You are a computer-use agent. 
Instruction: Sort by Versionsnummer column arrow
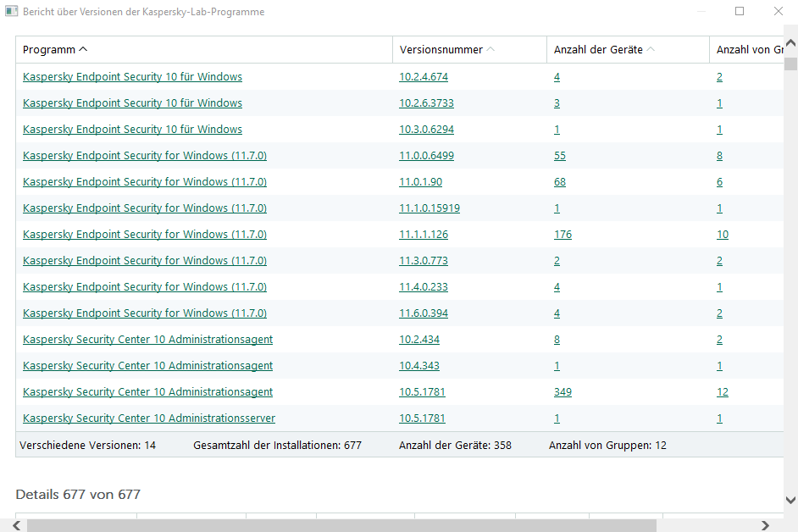pos(490,49)
